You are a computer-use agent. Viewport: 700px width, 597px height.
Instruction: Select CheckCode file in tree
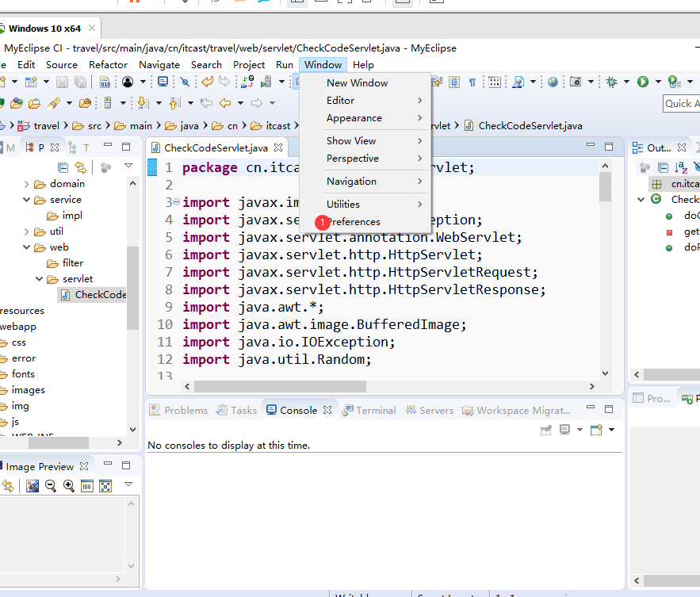[93, 295]
